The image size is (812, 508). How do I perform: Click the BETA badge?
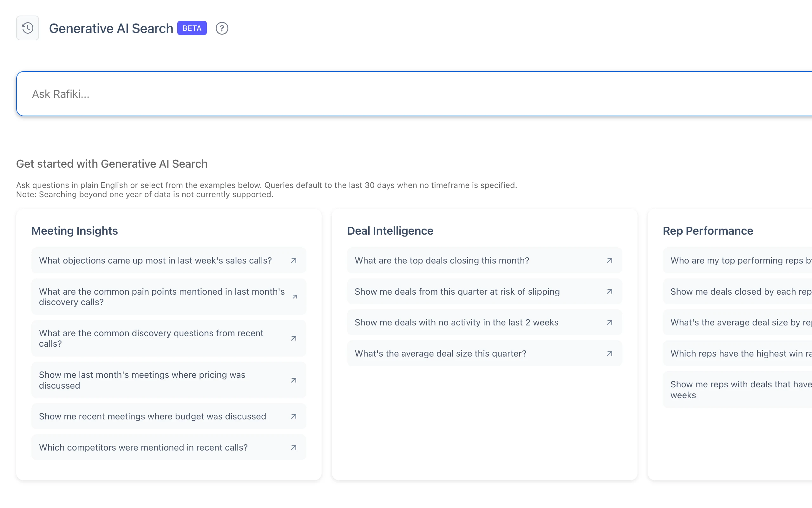(192, 28)
